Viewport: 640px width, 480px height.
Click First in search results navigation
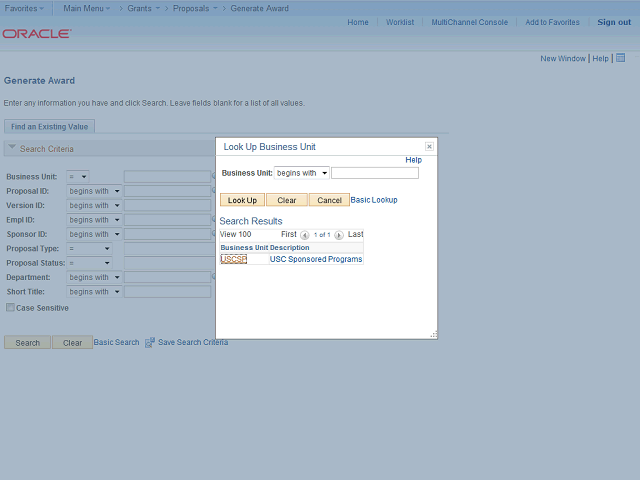coord(289,234)
